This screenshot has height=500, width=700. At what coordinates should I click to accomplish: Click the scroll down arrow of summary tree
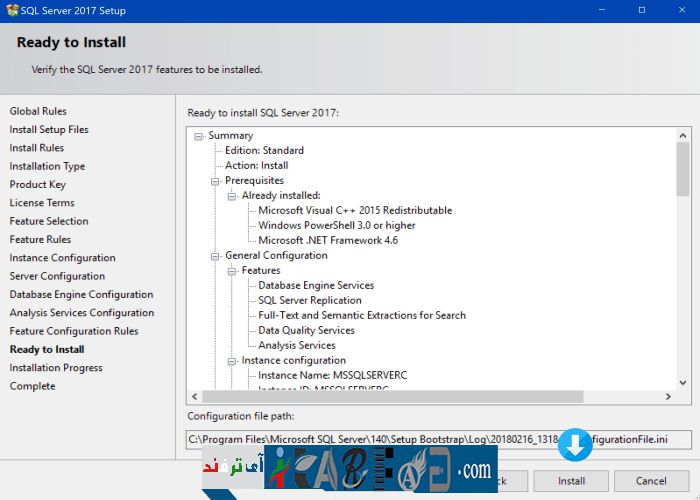683,382
